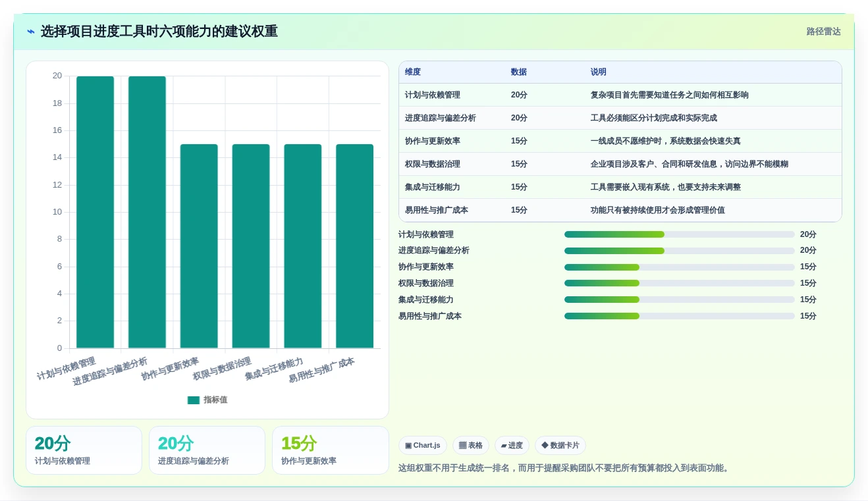Click the lightning icon beside the title
The height and width of the screenshot is (501, 868).
coord(31,32)
